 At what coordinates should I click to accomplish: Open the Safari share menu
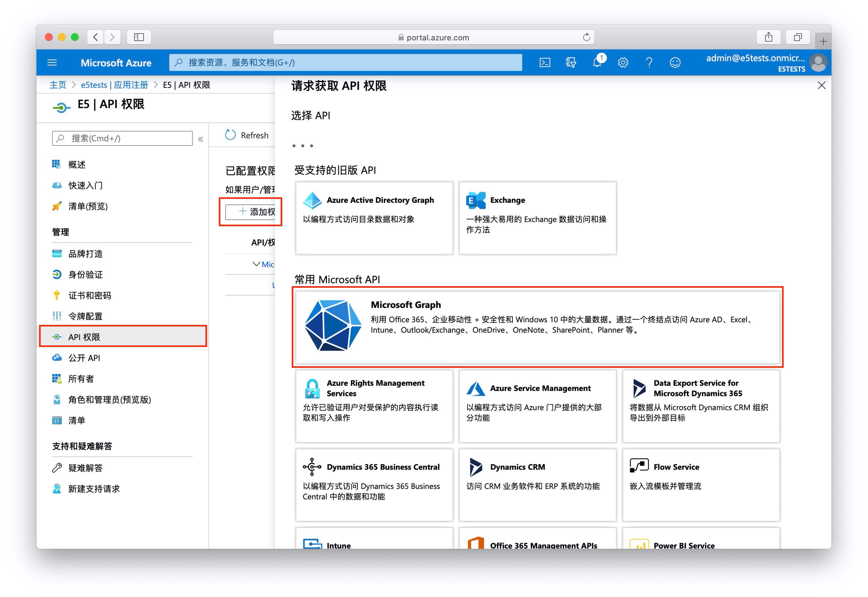768,37
